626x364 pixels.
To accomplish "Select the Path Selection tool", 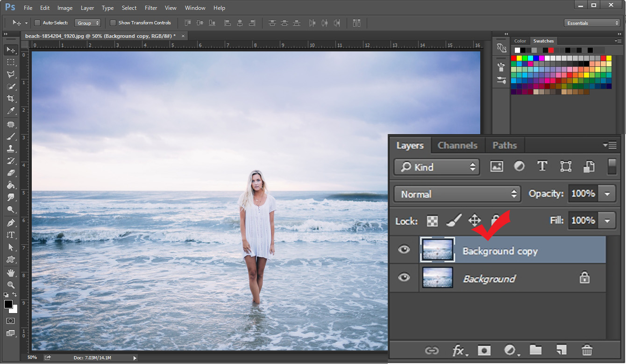I will click(10, 247).
